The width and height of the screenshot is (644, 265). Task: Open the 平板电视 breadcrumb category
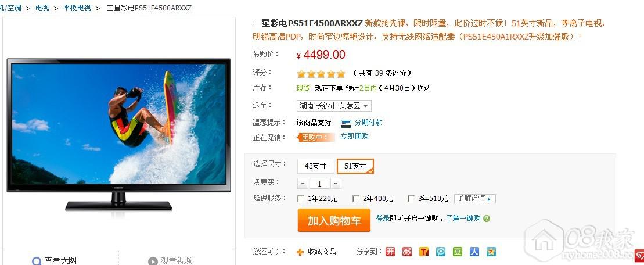[77, 8]
